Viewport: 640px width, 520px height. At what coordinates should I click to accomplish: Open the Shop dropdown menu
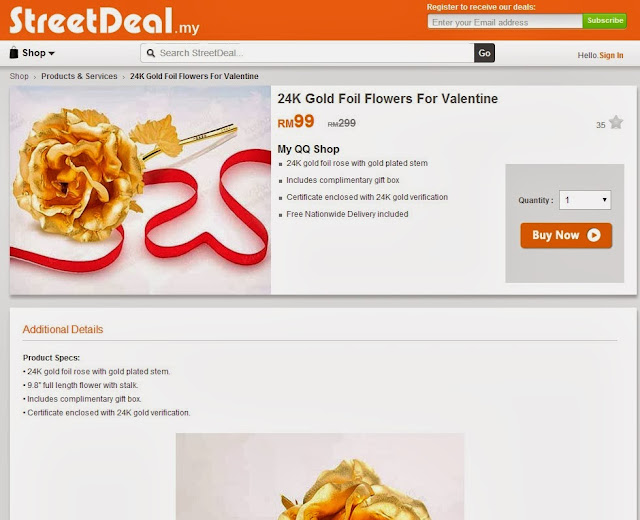(32, 53)
